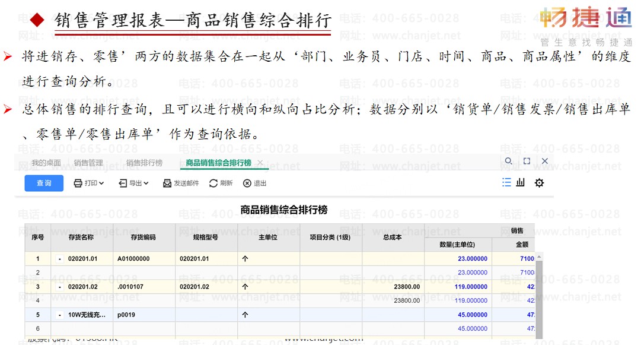Click the 数量(主单位) column header
This screenshot has height=345, width=644.
click(458, 245)
